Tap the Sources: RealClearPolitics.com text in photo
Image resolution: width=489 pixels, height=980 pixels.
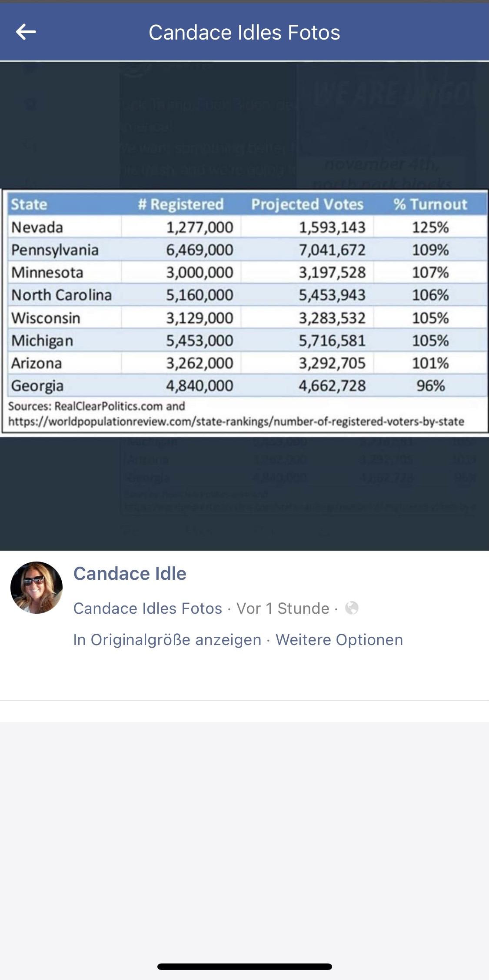click(x=96, y=406)
